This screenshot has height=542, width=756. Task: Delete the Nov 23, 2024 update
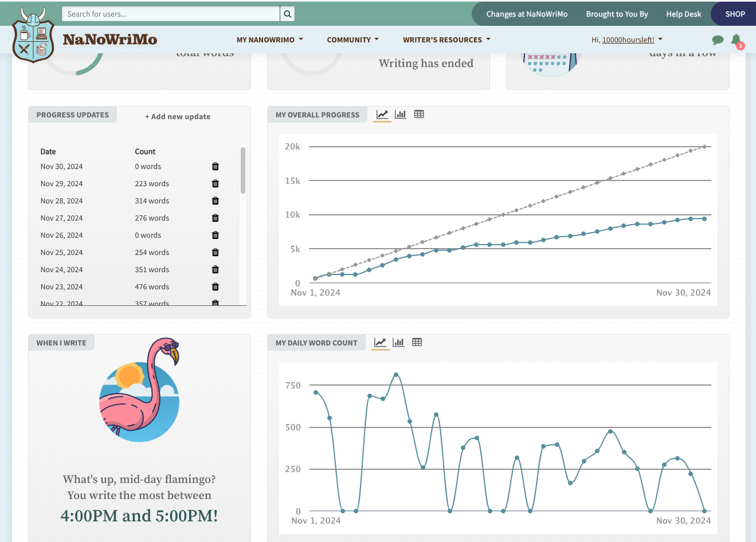point(216,286)
